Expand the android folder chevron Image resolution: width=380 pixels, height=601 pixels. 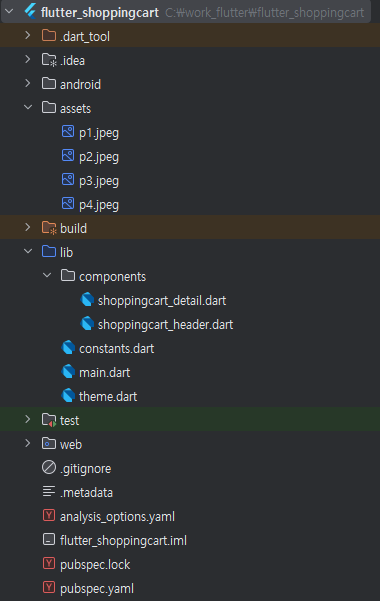[x=28, y=84]
